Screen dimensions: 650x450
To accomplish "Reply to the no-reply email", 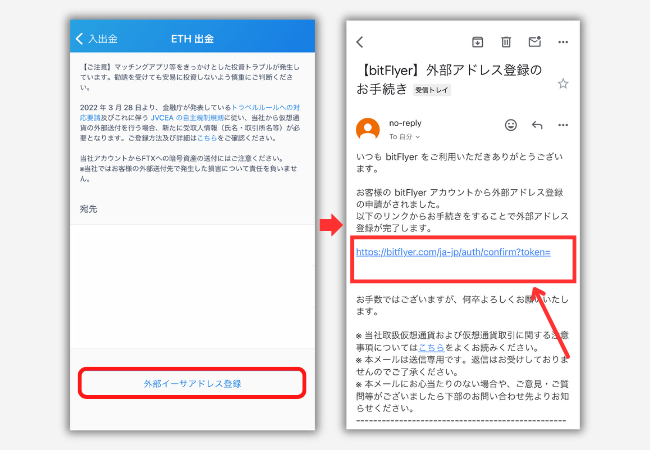I will 537,125.
